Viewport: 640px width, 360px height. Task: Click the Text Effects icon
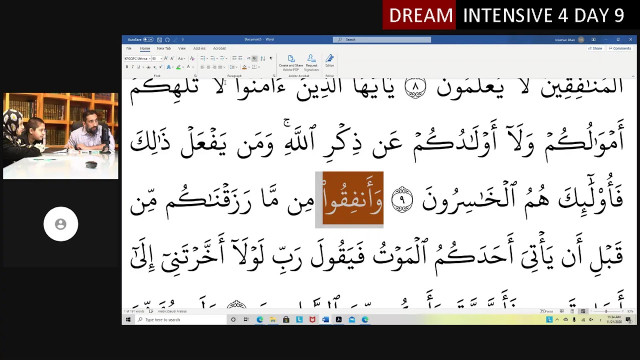pos(169,67)
